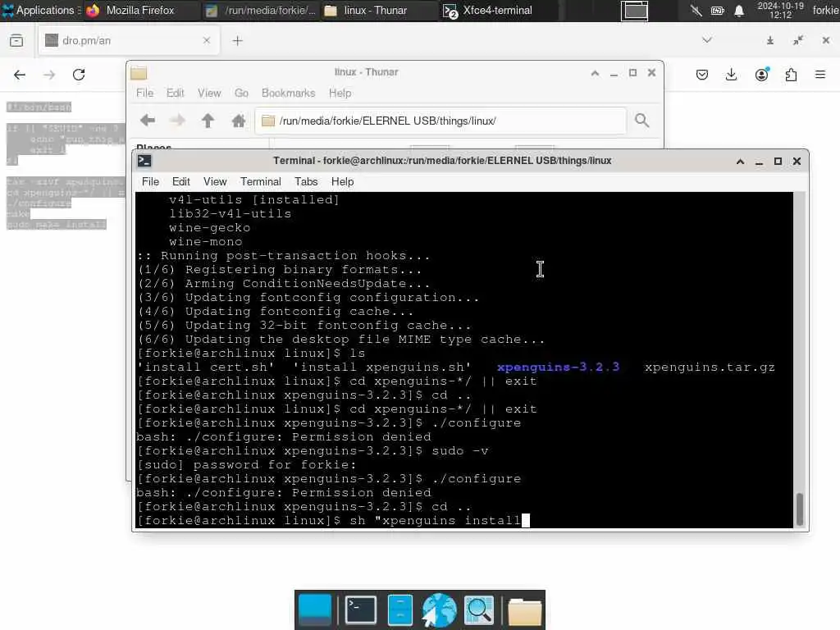Screen dimensions: 840x630
Task: Click the first "Permission denied" line in terminal
Action: pyautogui.click(x=284, y=436)
